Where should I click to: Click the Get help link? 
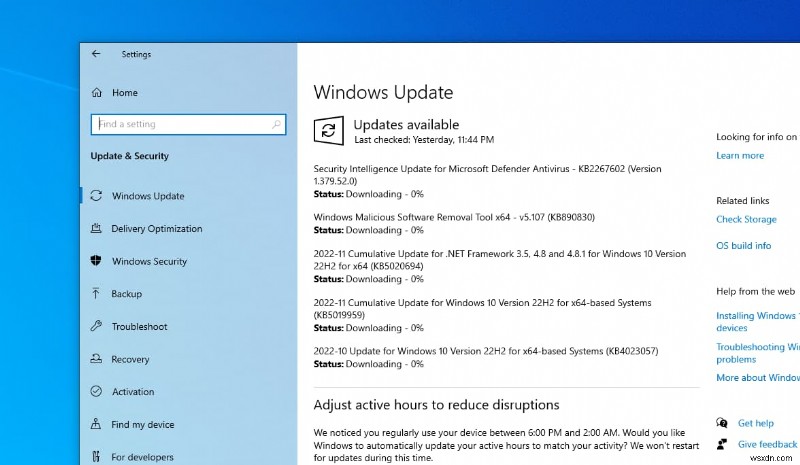756,423
